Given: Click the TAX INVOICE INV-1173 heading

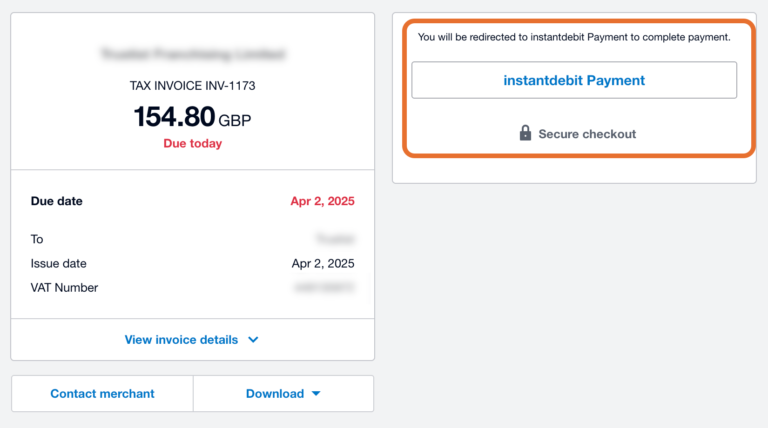Looking at the screenshot, I should point(192,86).
